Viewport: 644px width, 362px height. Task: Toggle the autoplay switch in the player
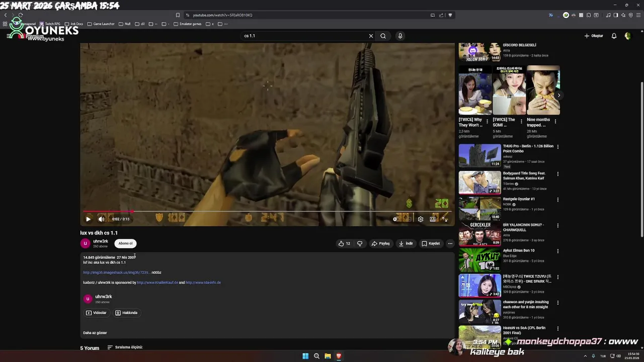pyautogui.click(x=397, y=219)
